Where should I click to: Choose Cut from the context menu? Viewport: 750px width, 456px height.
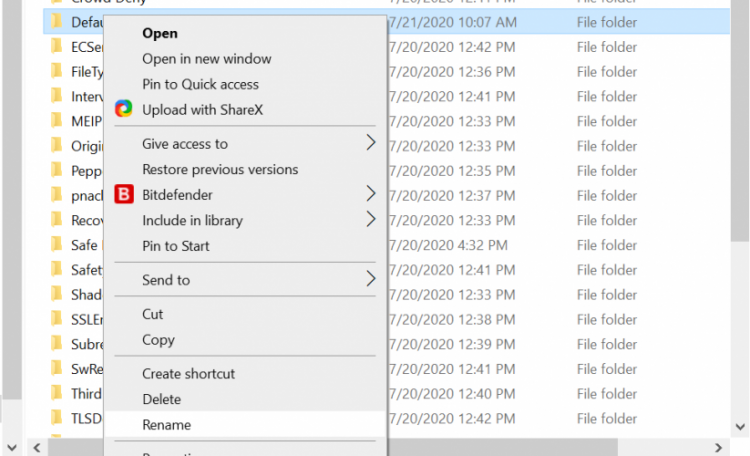click(245, 314)
